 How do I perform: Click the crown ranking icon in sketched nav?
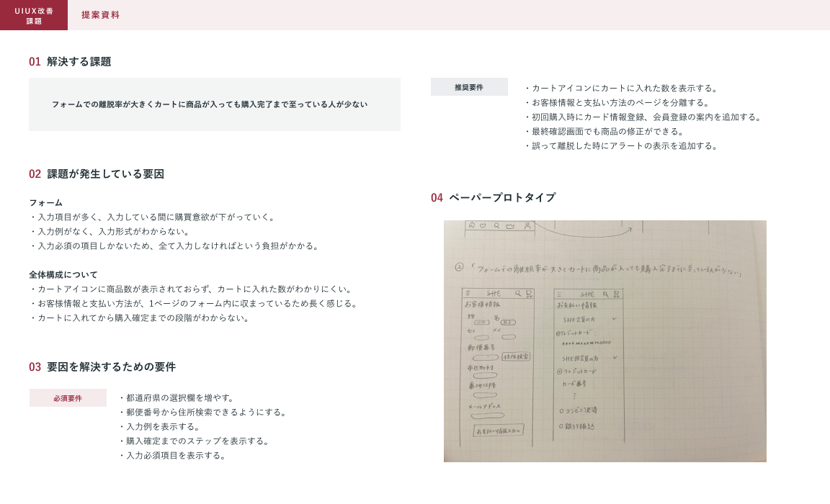(x=511, y=226)
